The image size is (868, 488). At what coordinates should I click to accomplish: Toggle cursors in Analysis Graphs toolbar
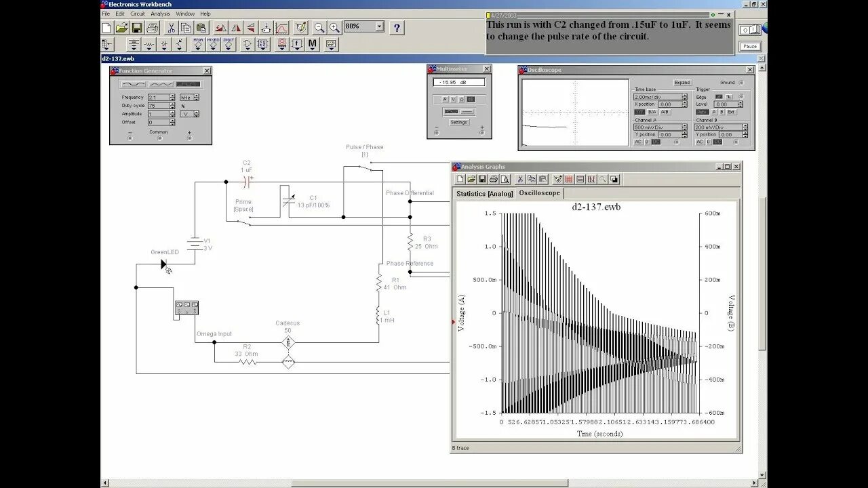591,180
